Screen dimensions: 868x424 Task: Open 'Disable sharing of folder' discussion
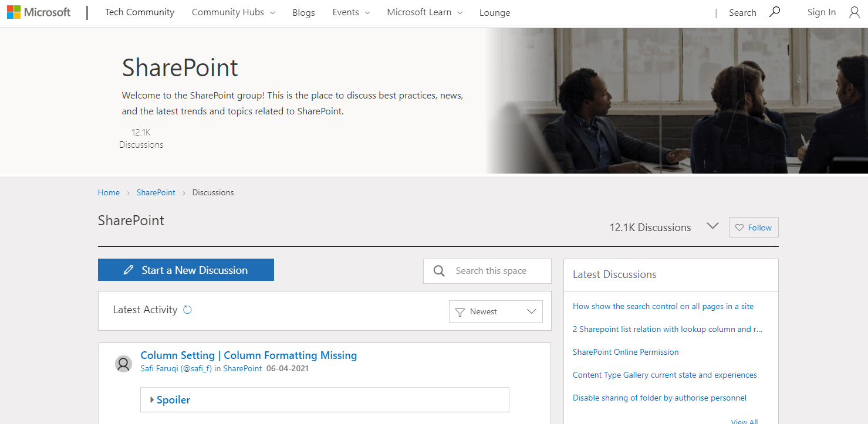click(660, 398)
